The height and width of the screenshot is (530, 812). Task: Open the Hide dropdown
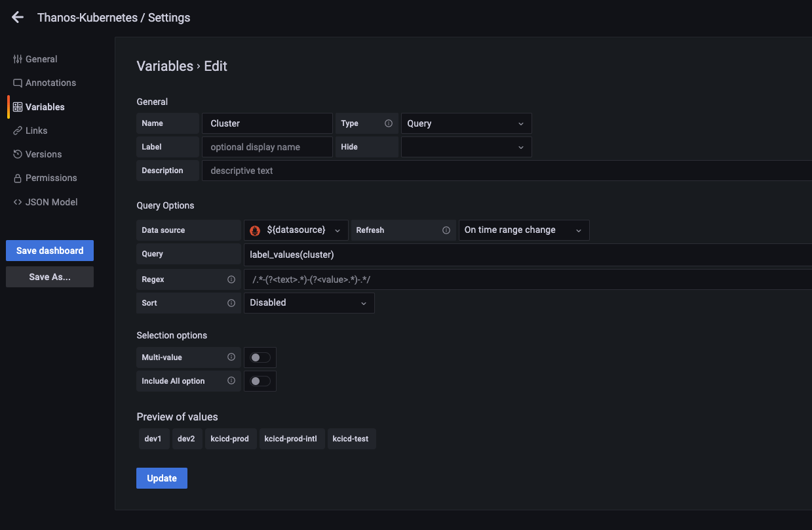coord(466,147)
